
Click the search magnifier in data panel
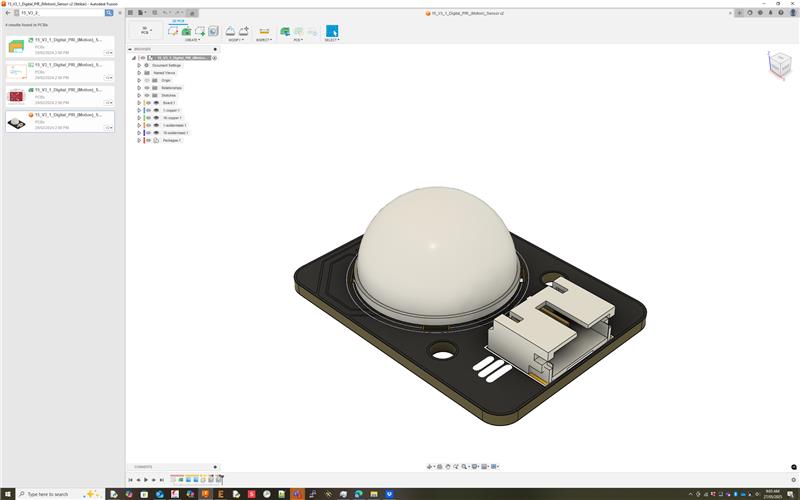[109, 13]
